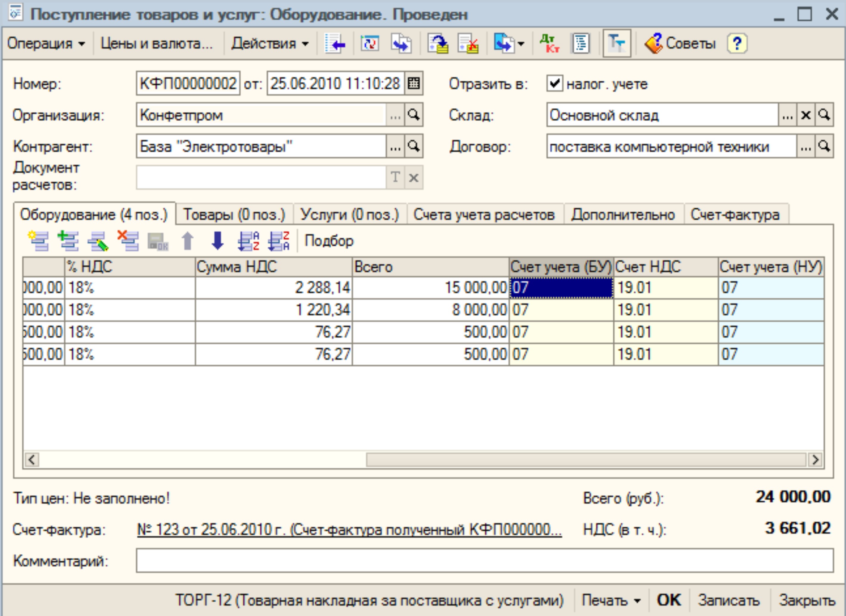
Task: Click ТОРГ-12 print form button
Action: [x=369, y=600]
